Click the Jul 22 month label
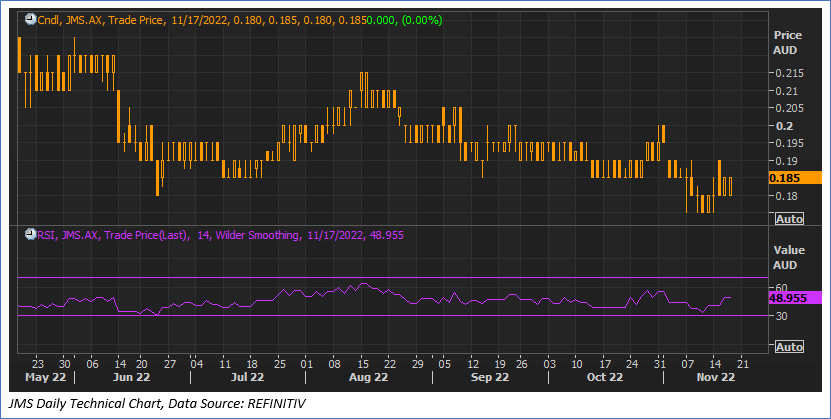 point(247,377)
